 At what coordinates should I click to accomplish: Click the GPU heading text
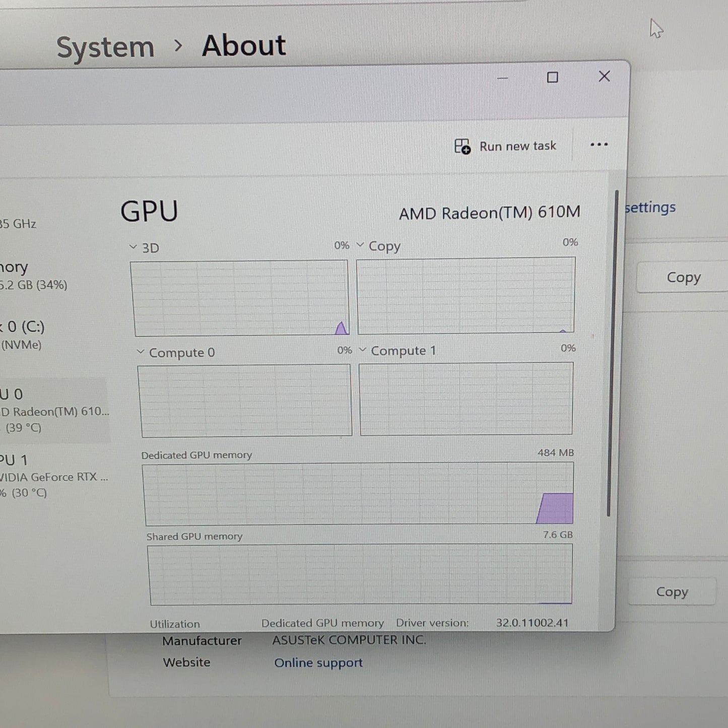click(149, 211)
